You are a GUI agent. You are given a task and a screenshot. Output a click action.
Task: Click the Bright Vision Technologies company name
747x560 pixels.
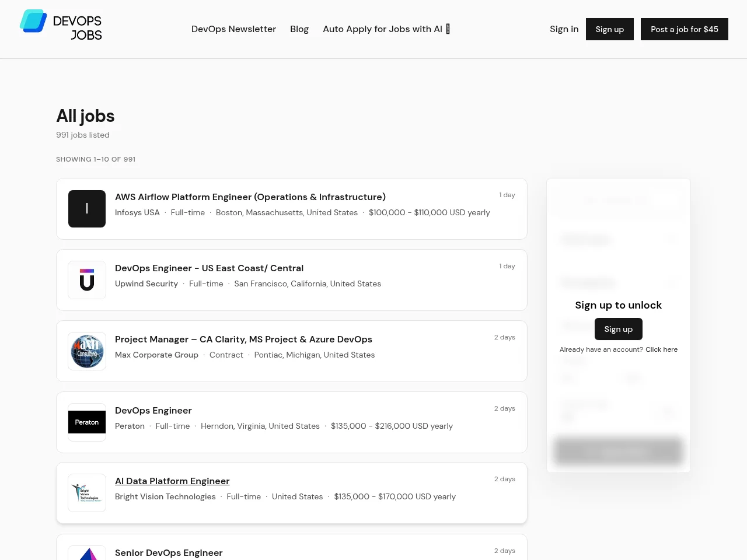point(165,497)
